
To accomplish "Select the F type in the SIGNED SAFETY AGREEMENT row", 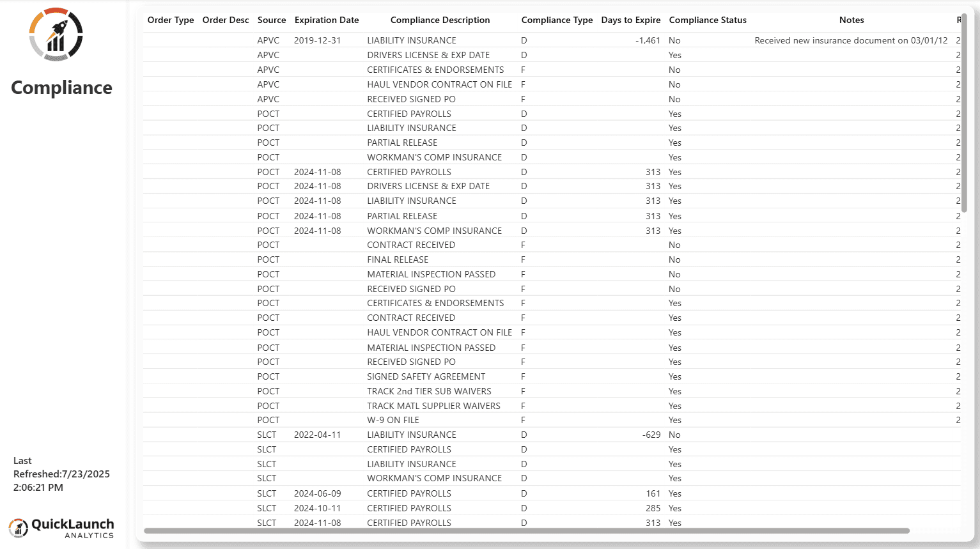I will [523, 376].
